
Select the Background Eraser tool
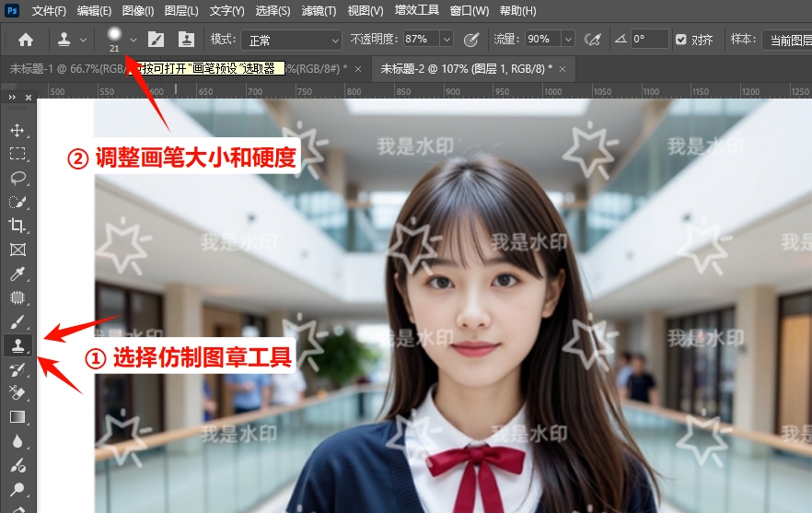coord(17,393)
